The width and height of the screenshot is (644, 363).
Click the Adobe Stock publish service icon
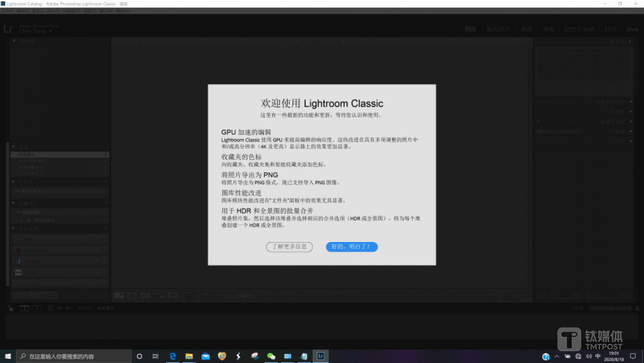pos(18,250)
